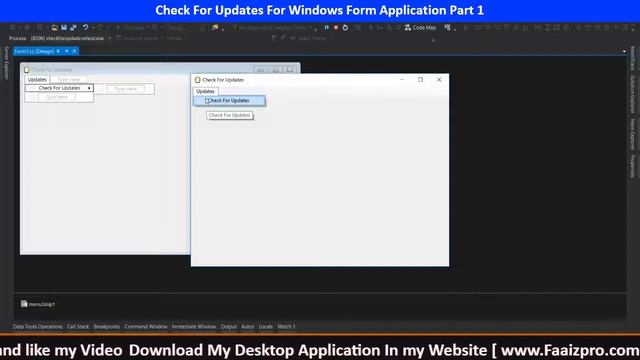The width and height of the screenshot is (640, 360).
Task: Select highlighted Check For Updates menu item
Action: (229, 100)
